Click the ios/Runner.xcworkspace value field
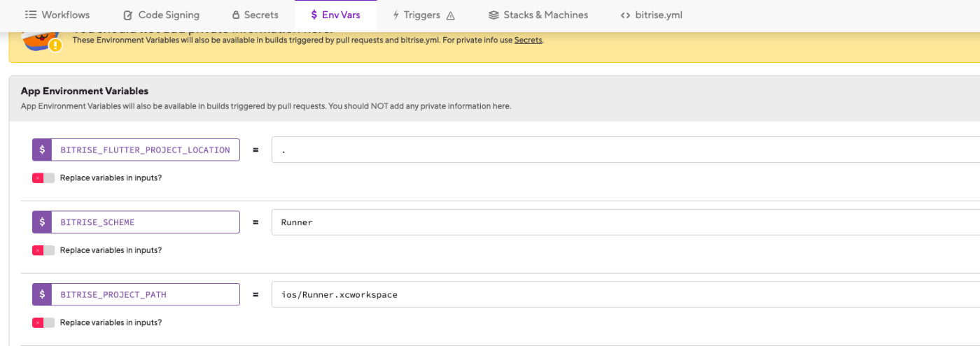Viewport: 980px width, 346px height. point(626,294)
